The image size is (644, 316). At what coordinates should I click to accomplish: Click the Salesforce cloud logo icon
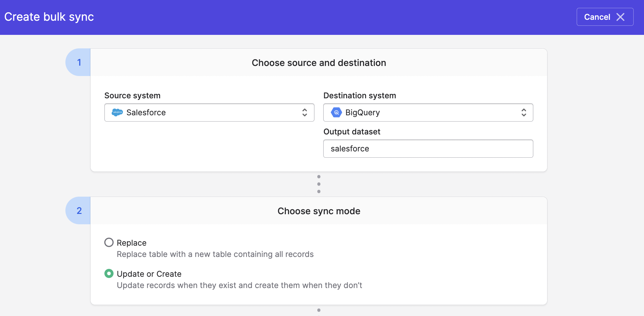coord(117,112)
